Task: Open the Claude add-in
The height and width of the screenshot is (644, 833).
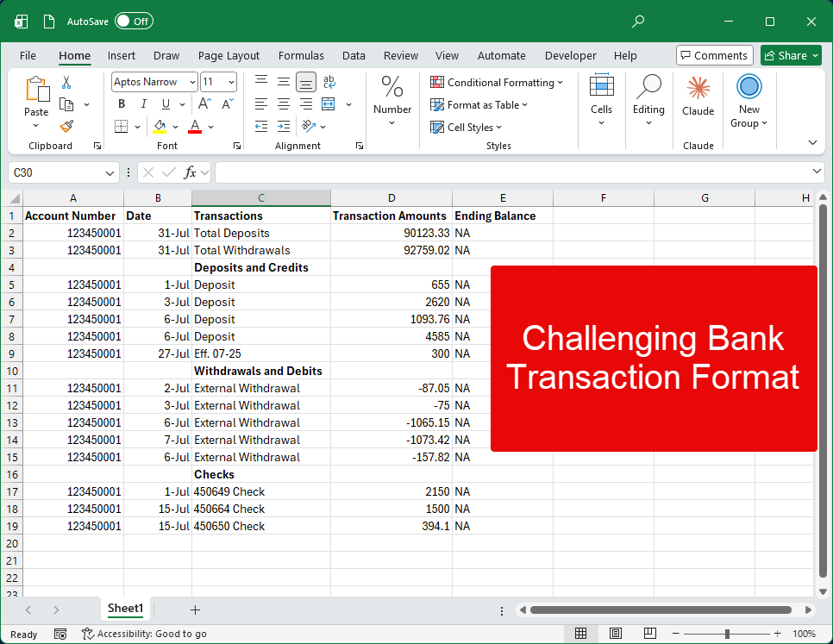Action: tap(698, 96)
